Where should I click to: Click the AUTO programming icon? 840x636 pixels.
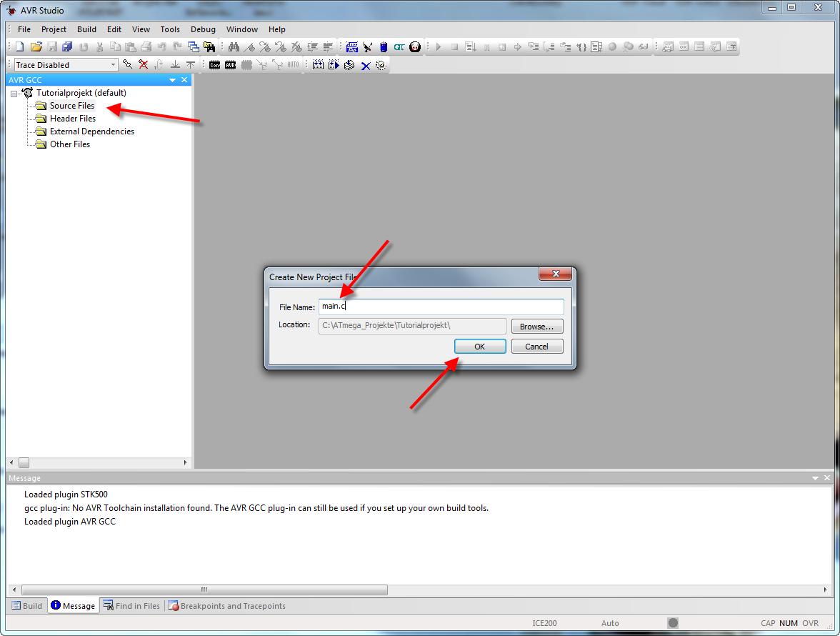click(293, 65)
